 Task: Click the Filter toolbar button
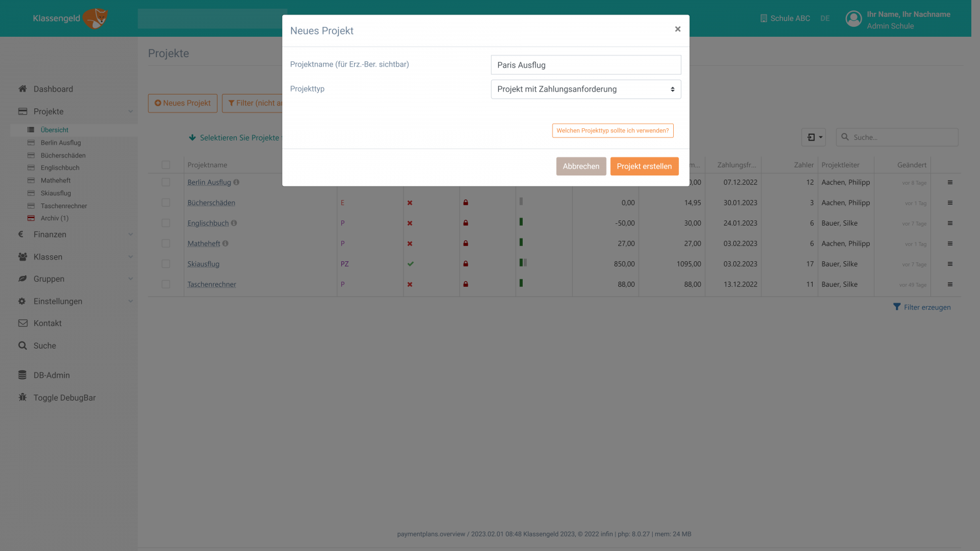point(252,103)
